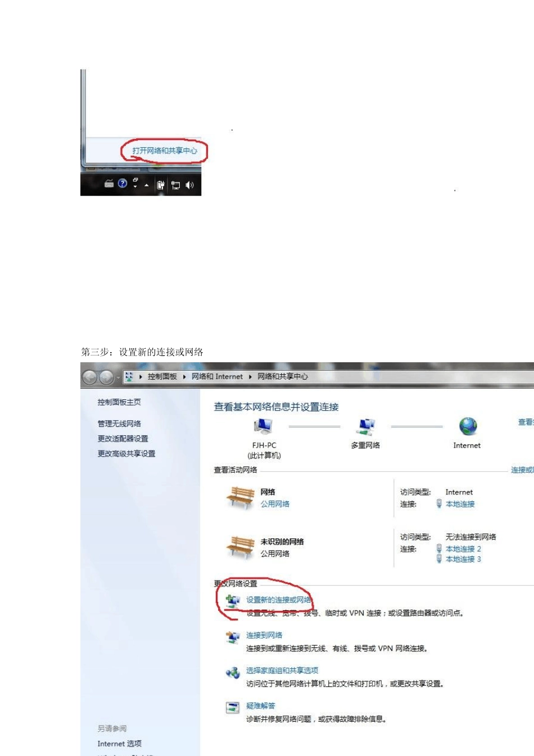Open the 本地连接 2 link
Screen dimensions: 534x756
click(x=464, y=549)
